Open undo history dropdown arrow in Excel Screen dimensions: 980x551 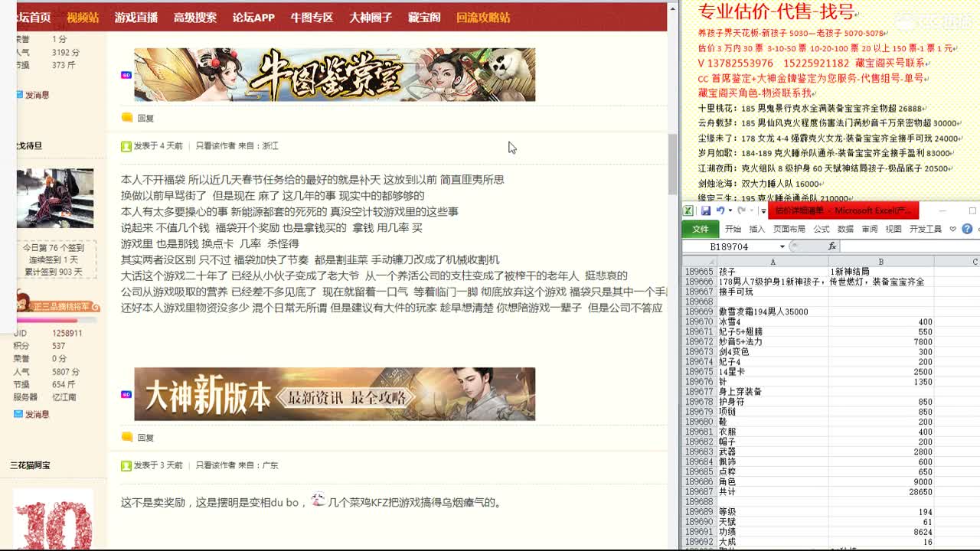click(x=729, y=210)
